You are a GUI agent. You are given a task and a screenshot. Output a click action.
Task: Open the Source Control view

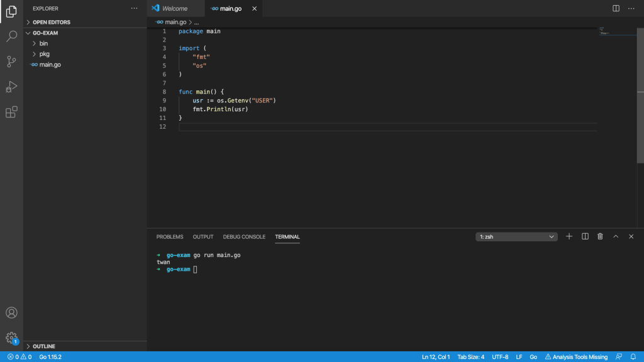click(11, 62)
